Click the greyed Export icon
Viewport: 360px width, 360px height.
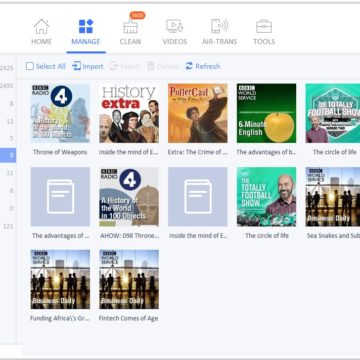[x=114, y=66]
